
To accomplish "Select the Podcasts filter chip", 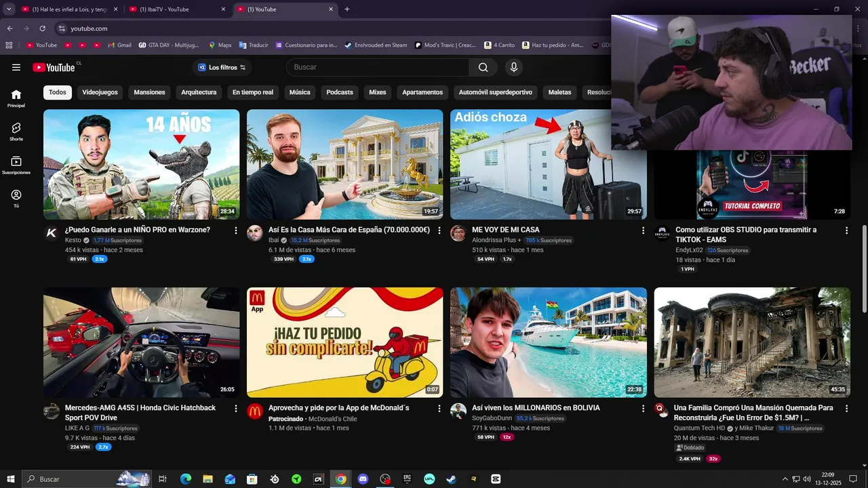I will point(340,92).
